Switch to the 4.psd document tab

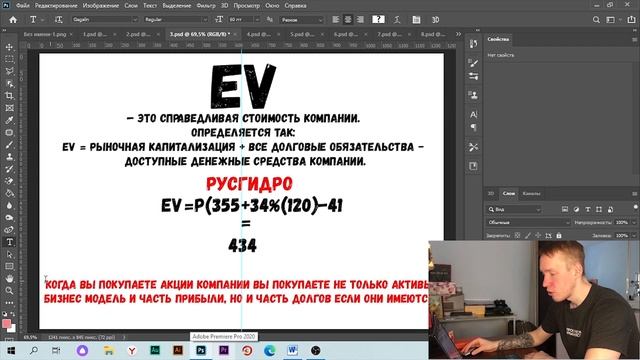pos(258,34)
